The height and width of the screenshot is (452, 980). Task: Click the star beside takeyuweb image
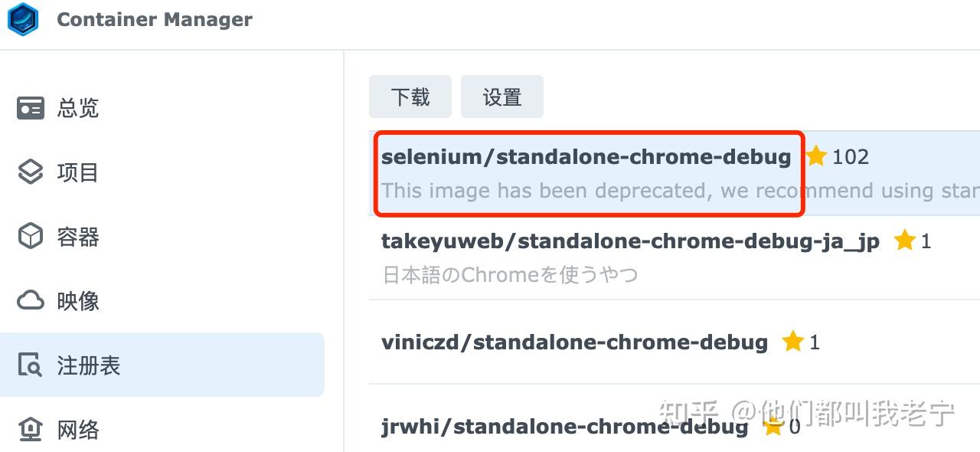tap(905, 241)
